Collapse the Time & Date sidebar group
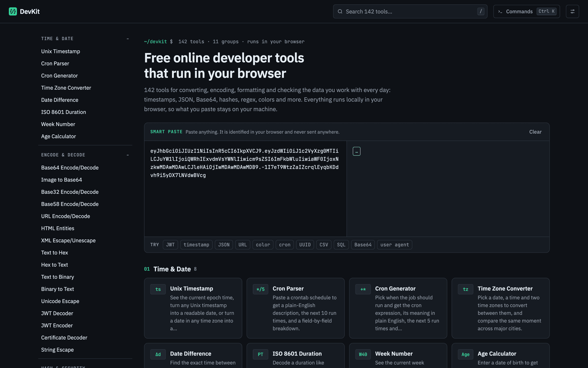Viewport: 588px width, 368px height. (128, 39)
